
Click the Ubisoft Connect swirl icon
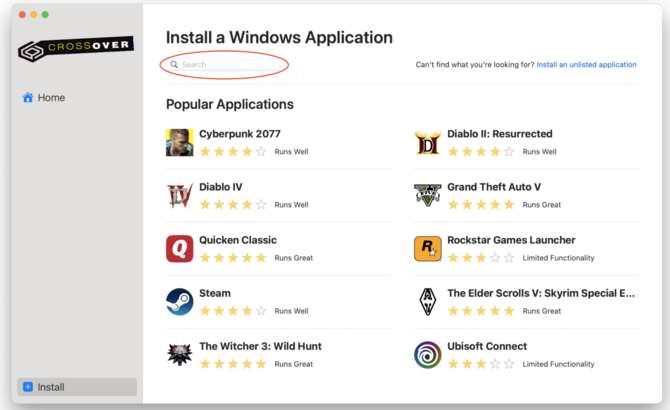pos(427,354)
